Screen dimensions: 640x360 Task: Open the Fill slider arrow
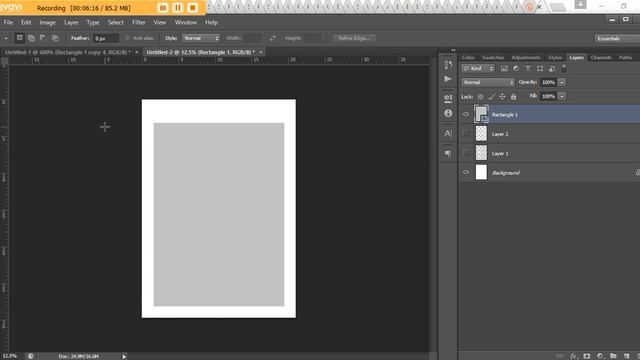562,96
